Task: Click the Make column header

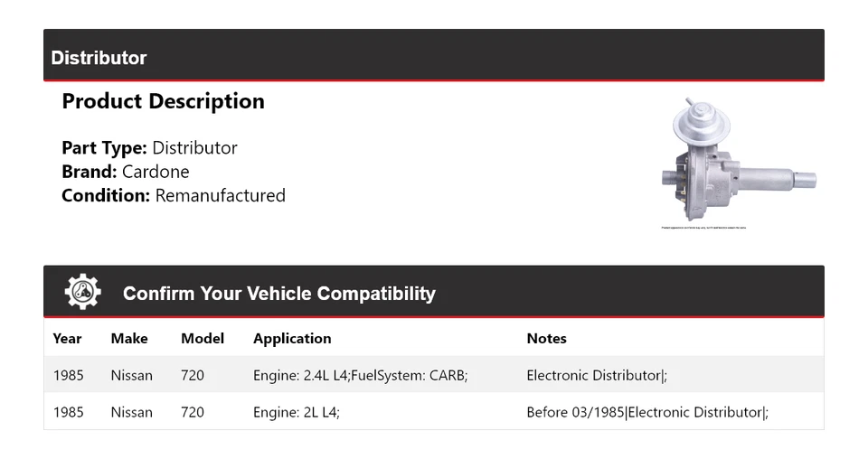Action: tap(129, 339)
